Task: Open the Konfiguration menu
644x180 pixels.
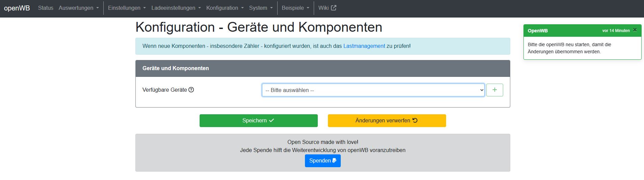Action: click(x=225, y=8)
